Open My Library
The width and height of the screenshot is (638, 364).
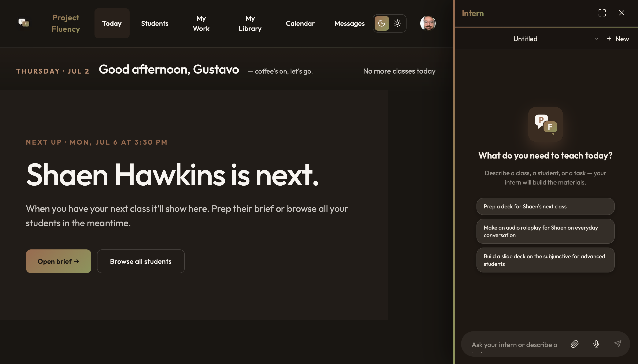[250, 23]
